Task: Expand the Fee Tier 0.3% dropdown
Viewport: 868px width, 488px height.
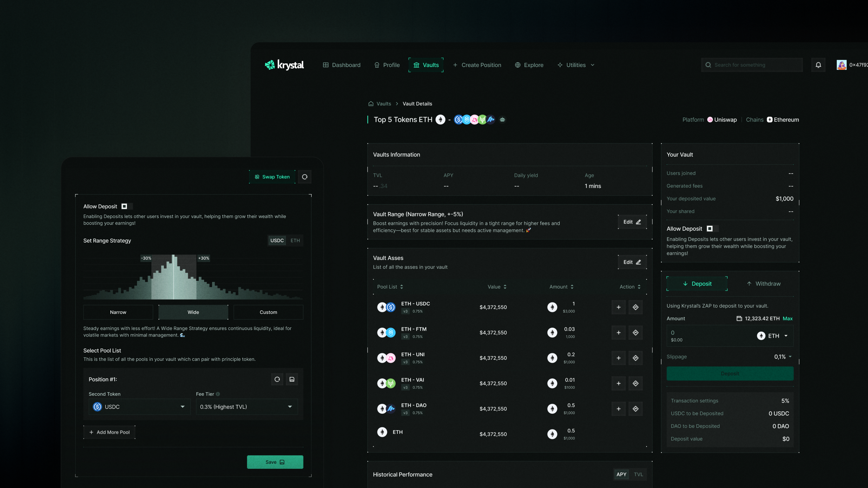Action: 247,407
